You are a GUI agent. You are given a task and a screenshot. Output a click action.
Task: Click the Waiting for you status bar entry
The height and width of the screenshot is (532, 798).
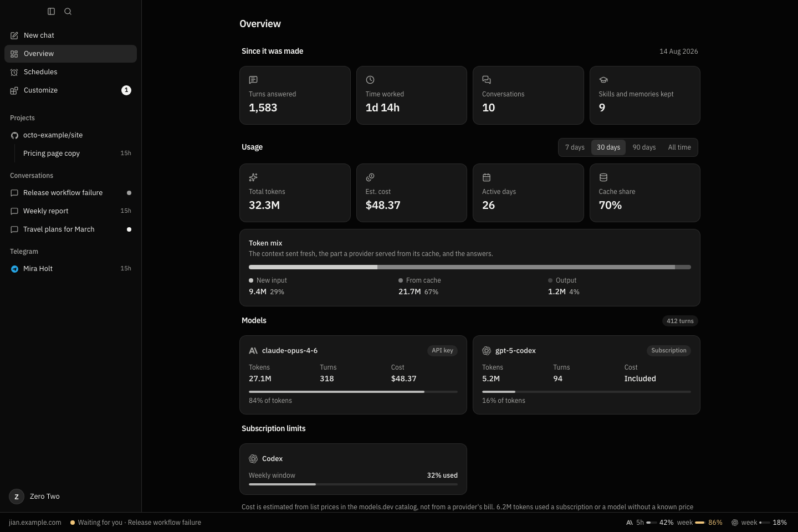(136, 523)
